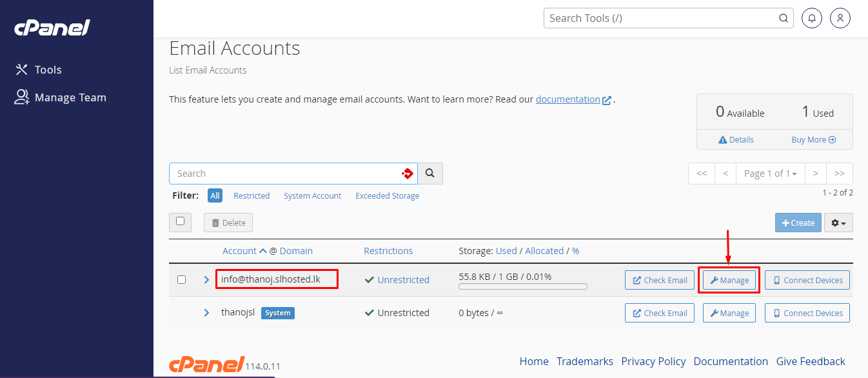The height and width of the screenshot is (378, 868).
Task: Select the Exceeded Storage filter
Action: pos(387,195)
